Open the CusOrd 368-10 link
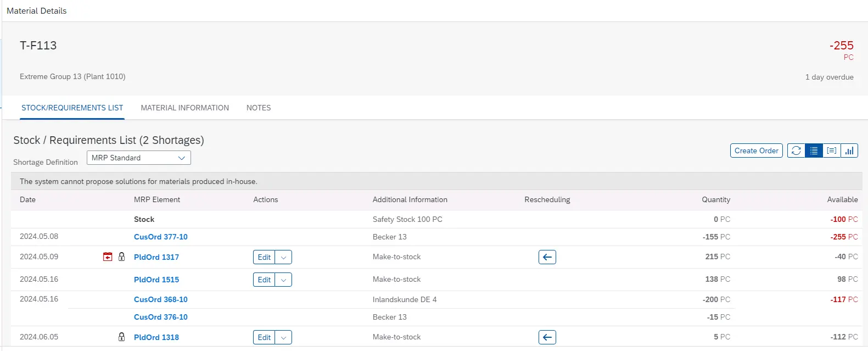 coord(160,299)
